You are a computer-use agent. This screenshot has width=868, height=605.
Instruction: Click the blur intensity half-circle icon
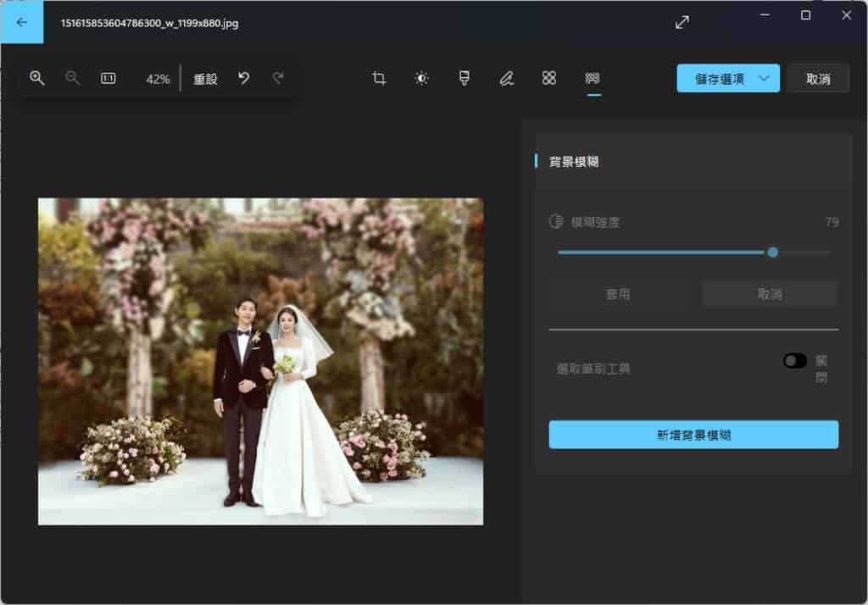click(x=556, y=221)
